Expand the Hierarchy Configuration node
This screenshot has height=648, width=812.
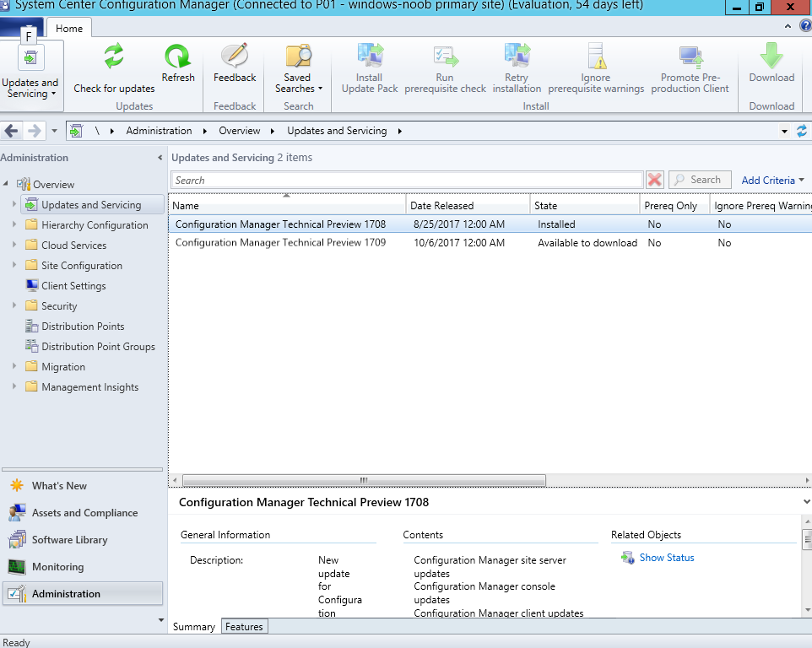click(x=14, y=224)
